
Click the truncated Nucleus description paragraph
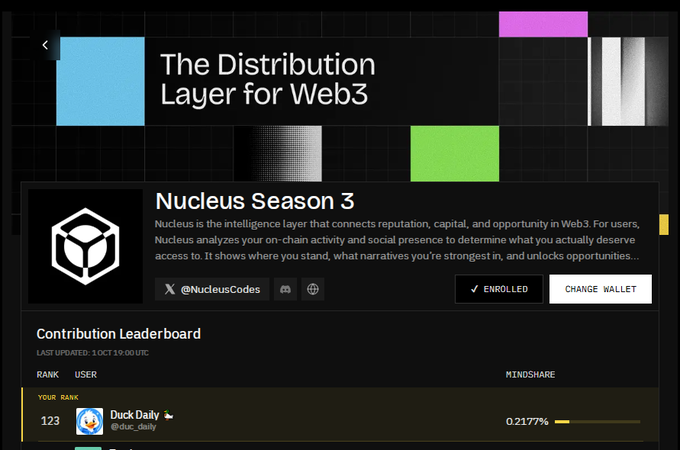point(397,240)
